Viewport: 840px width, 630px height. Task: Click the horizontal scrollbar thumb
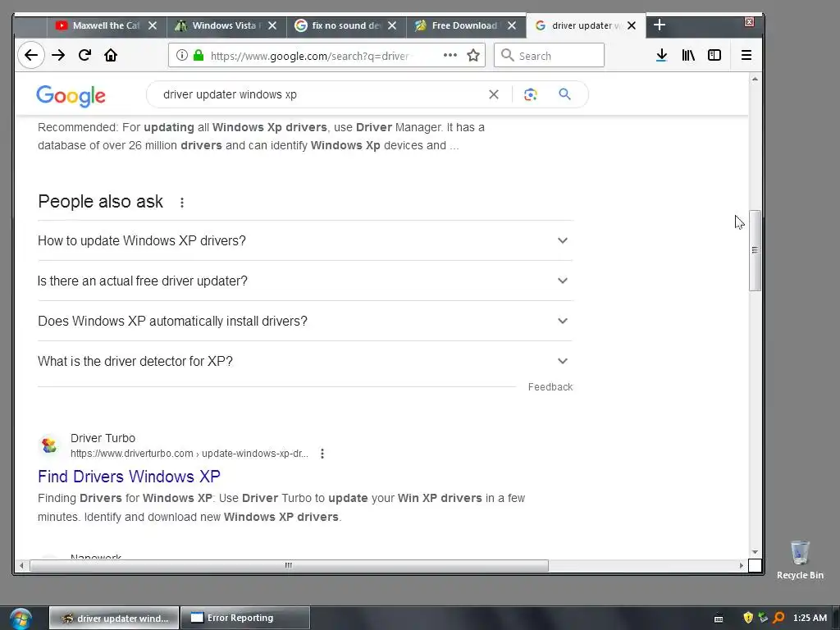pos(289,565)
